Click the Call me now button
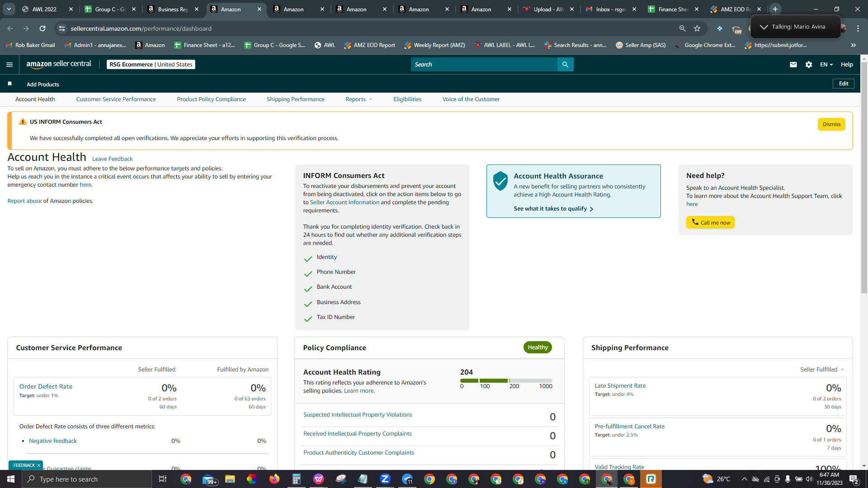Viewport: 868px width, 488px height. 710,222
